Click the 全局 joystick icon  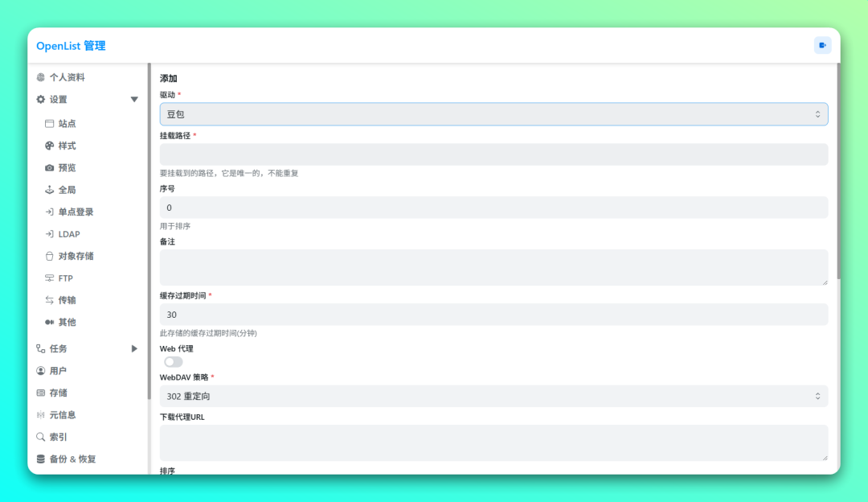click(50, 190)
